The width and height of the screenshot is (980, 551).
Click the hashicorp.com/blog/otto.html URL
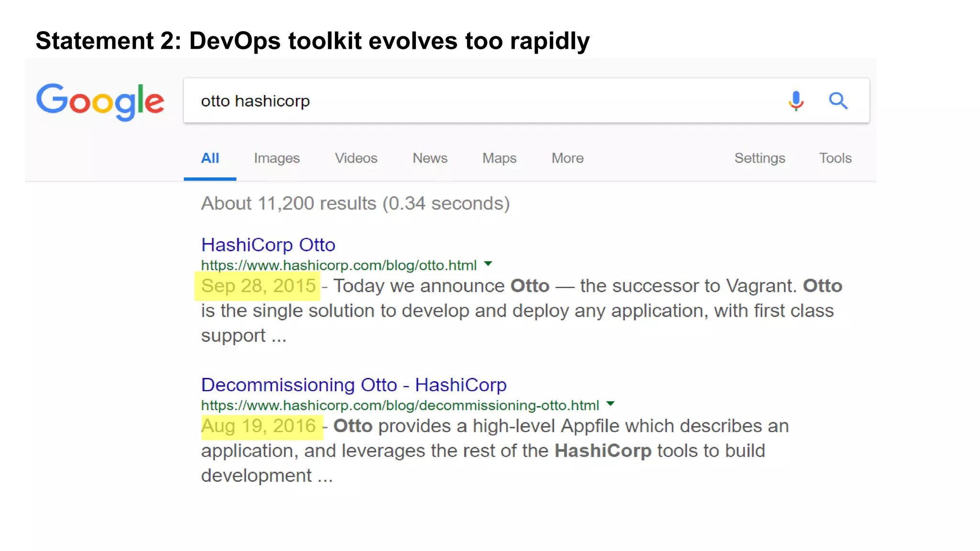[339, 265]
